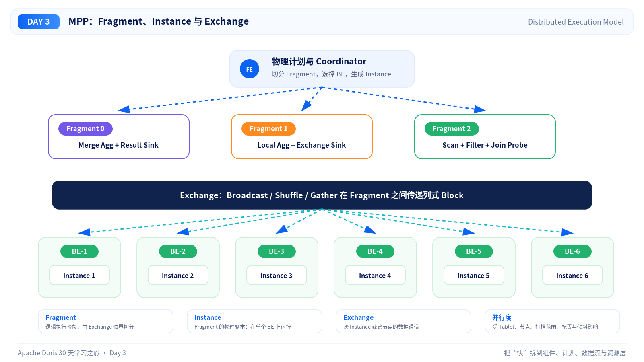644x362 pixels.
Task: Click '跨 Instance 或跨节点的数据通道' description
Action: (x=381, y=327)
